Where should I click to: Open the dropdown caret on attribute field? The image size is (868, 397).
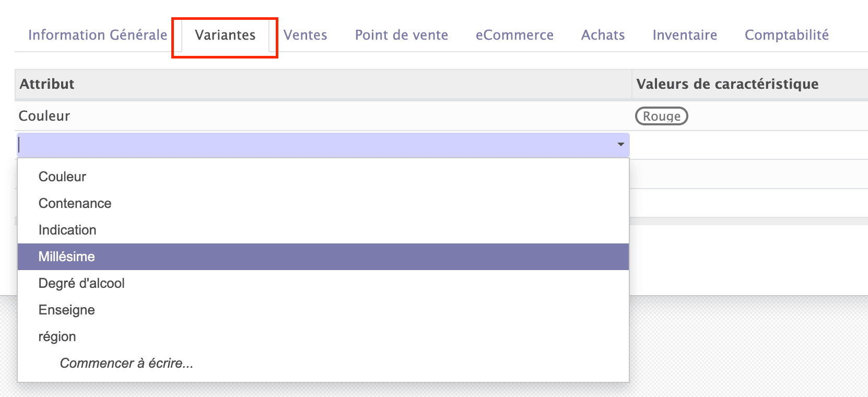(620, 145)
